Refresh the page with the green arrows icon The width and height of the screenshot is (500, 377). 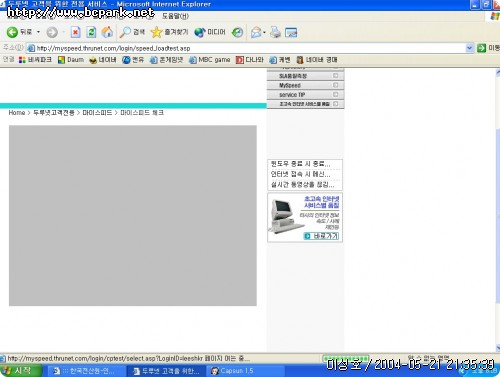[x=91, y=32]
